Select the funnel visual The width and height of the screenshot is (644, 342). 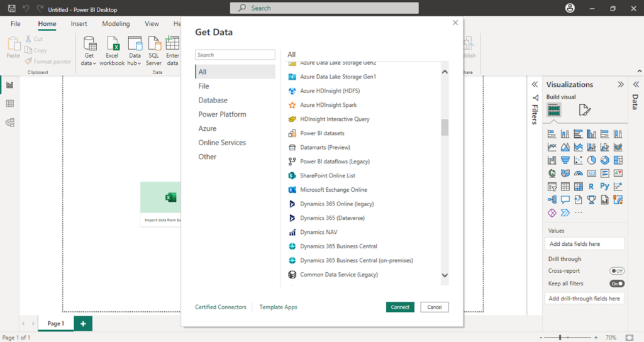coord(565,160)
